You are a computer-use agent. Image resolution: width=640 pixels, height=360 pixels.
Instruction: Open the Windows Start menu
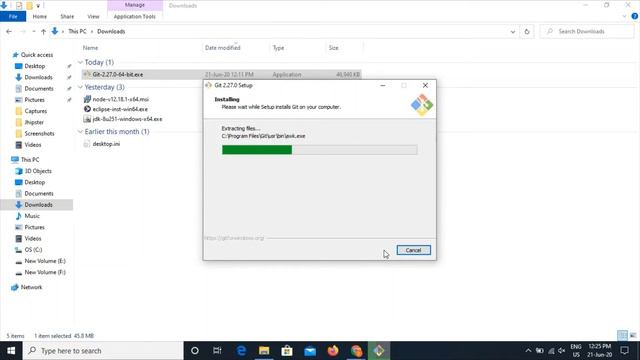coord(11,351)
